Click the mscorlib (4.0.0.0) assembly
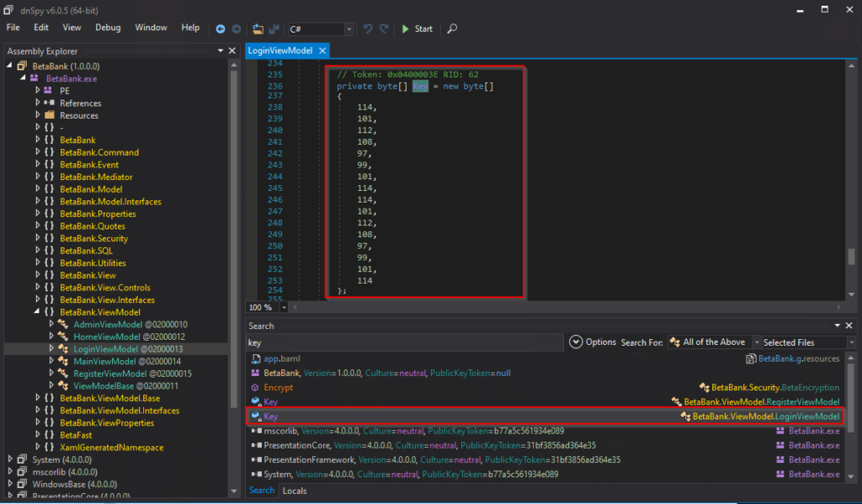The width and height of the screenshot is (862, 504). [65, 472]
